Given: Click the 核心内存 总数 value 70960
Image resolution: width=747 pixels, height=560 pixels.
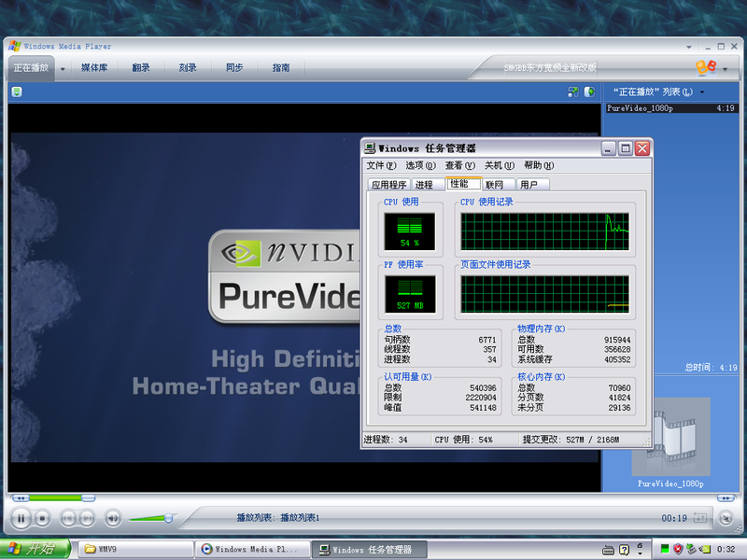Looking at the screenshot, I should click(619, 388).
